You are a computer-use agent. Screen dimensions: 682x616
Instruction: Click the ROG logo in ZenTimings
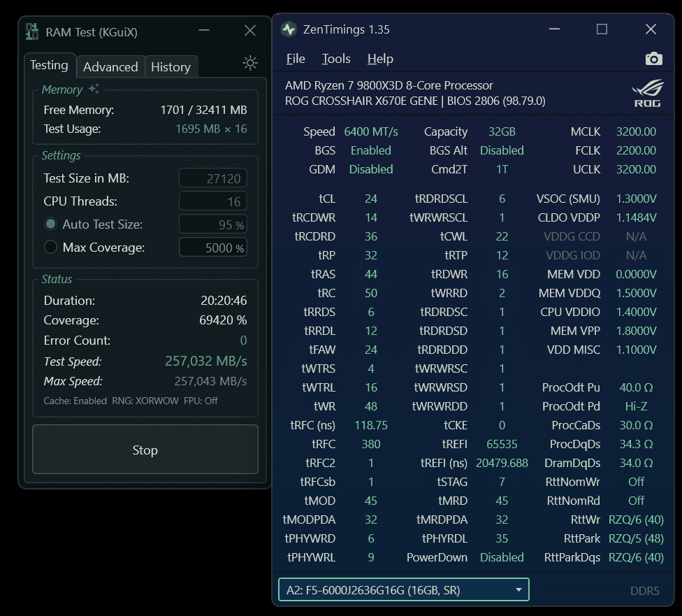pos(648,93)
